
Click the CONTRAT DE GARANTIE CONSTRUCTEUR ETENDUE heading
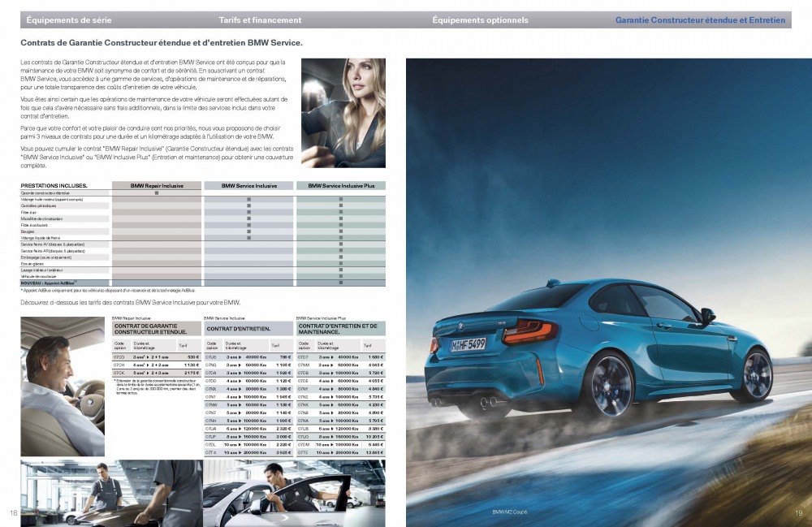(x=157, y=329)
